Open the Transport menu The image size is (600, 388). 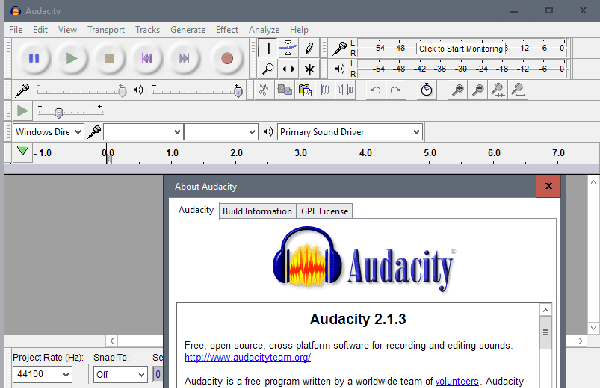106,30
